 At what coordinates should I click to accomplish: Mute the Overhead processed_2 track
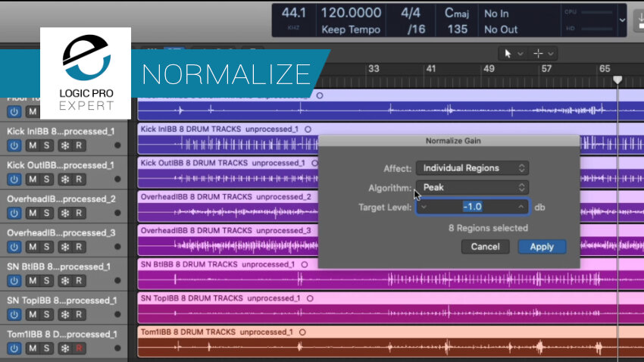(x=33, y=213)
